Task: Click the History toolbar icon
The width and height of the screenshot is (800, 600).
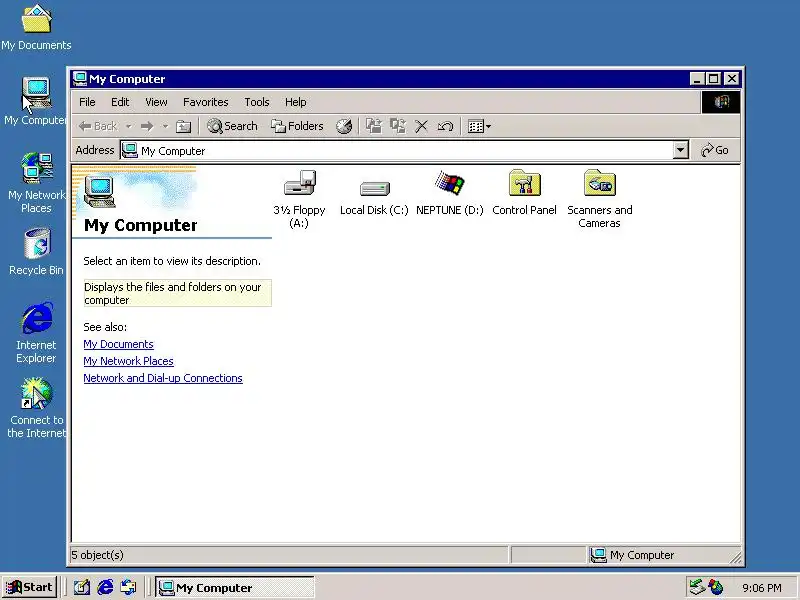Action: (x=344, y=126)
